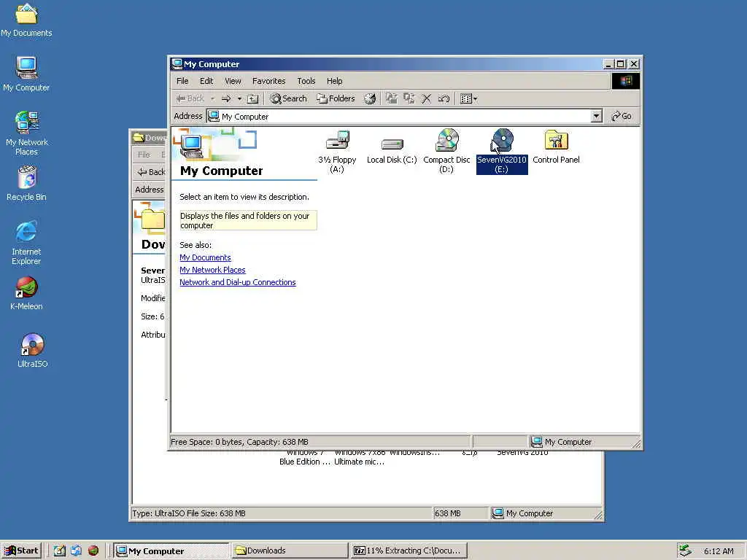This screenshot has width=747, height=560.
Task: Follow the My Network Places link
Action: pos(212,270)
